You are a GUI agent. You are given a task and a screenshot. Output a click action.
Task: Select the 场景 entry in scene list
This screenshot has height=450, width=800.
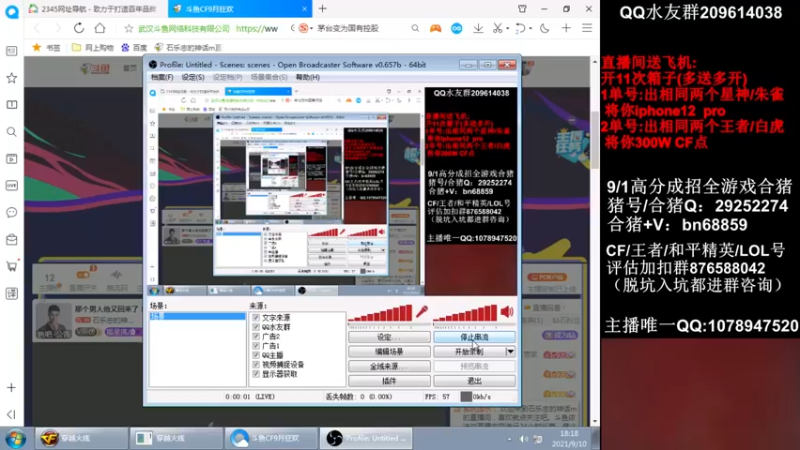click(x=197, y=316)
